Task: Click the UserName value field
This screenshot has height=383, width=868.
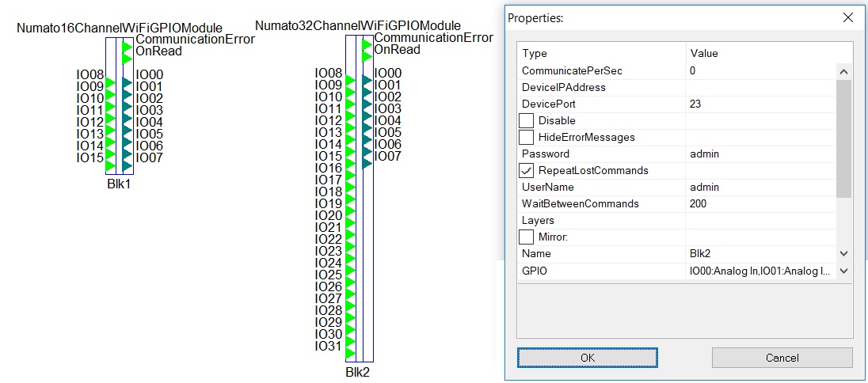Action: (x=761, y=187)
